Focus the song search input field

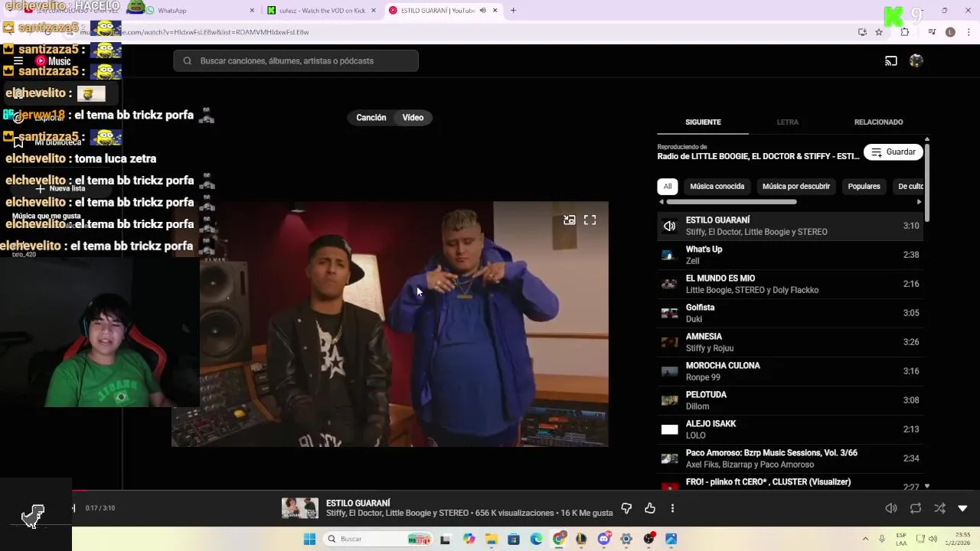(296, 61)
